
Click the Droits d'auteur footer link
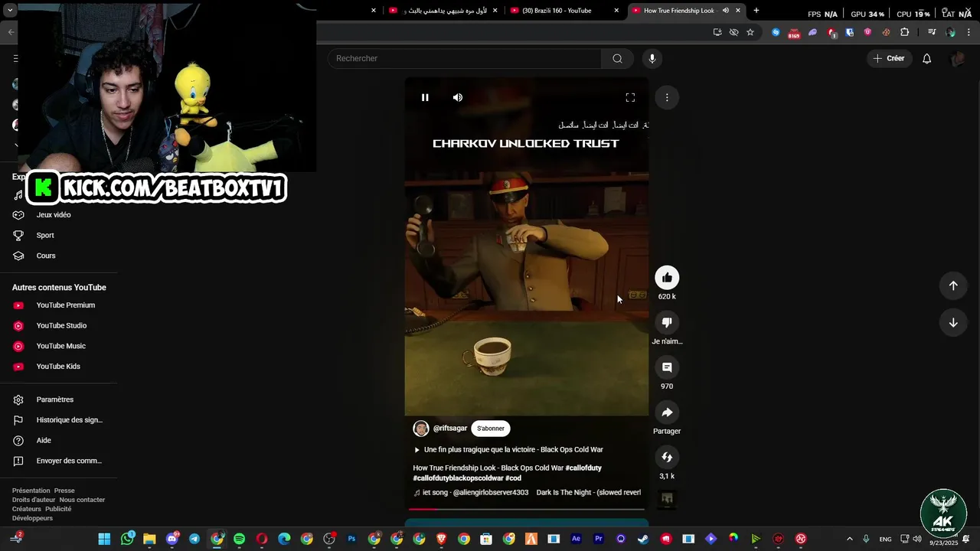pyautogui.click(x=34, y=500)
